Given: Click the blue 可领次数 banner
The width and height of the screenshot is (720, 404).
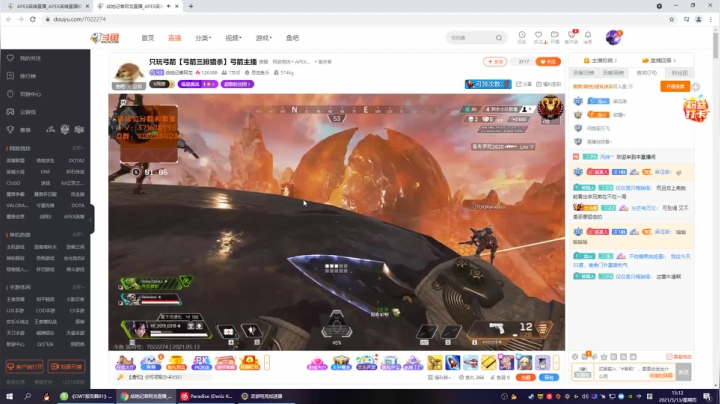Looking at the screenshot, I should click(x=488, y=84).
